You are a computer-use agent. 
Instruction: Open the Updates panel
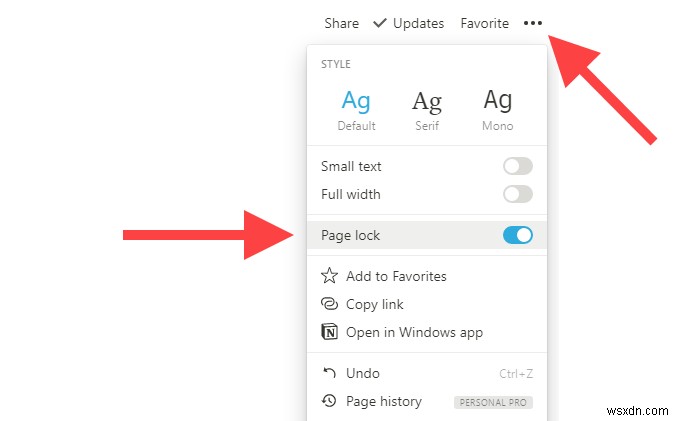418,23
